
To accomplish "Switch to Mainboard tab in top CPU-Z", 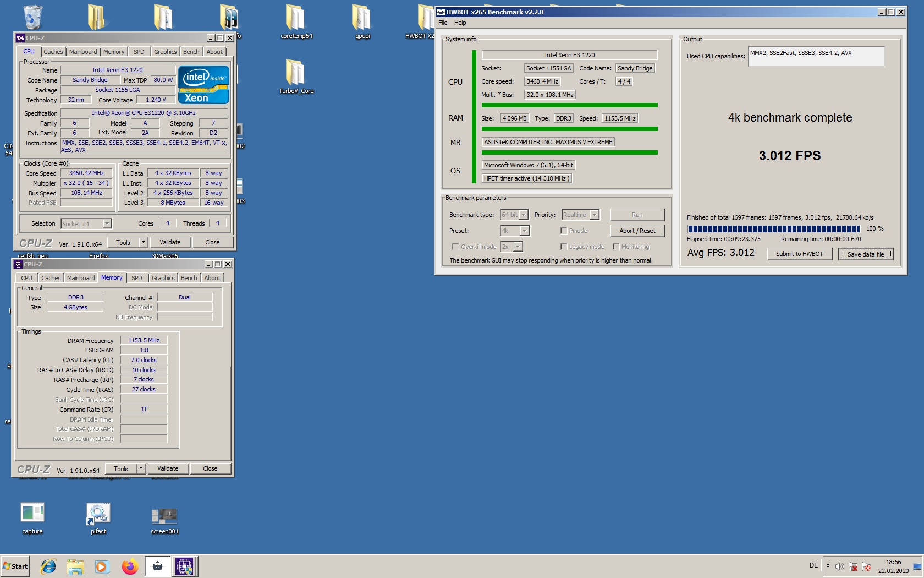I will 83,52.
